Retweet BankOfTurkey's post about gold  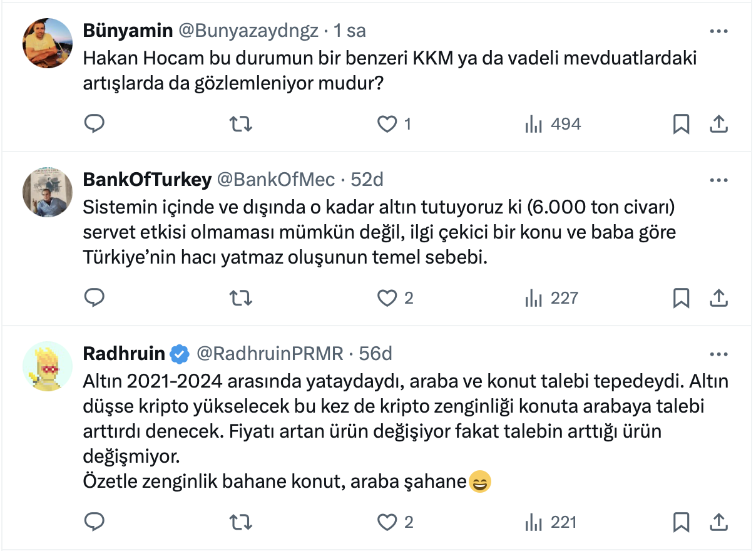point(240,298)
